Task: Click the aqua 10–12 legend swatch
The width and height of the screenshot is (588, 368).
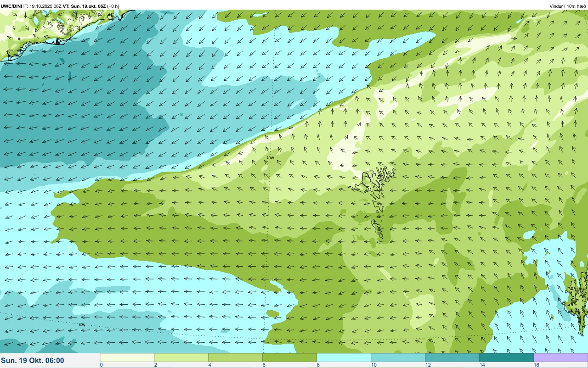Action: tap(398, 357)
